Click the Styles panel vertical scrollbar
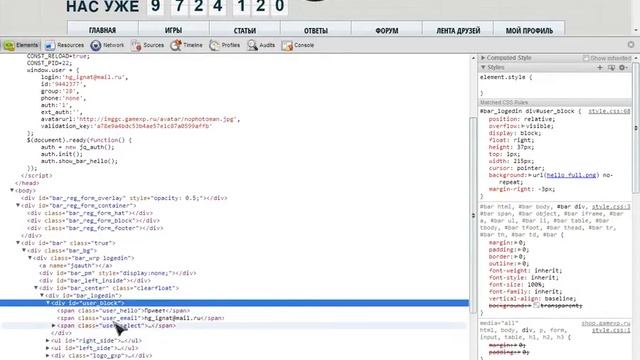The width and height of the screenshot is (640, 360). coord(636,127)
